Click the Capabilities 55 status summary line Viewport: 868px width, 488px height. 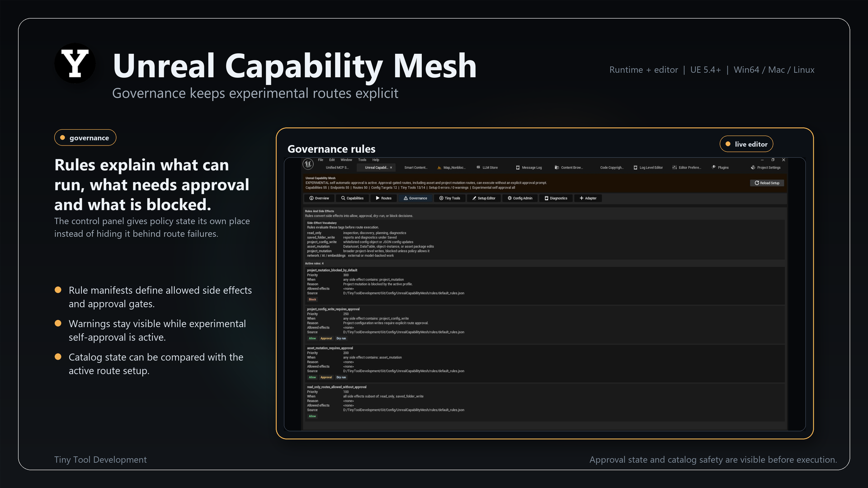[x=410, y=188]
